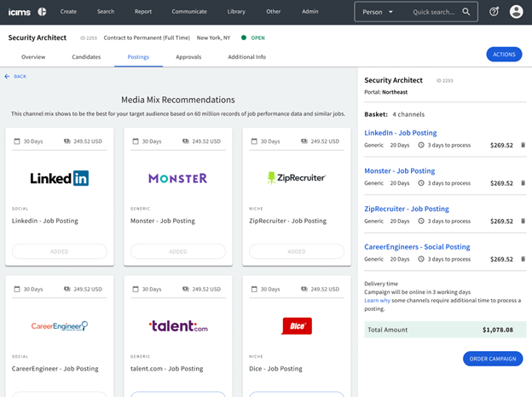Delete CareerEngineers Social Posting from basket
Screen dimensions: 532x397
[x=523, y=259]
